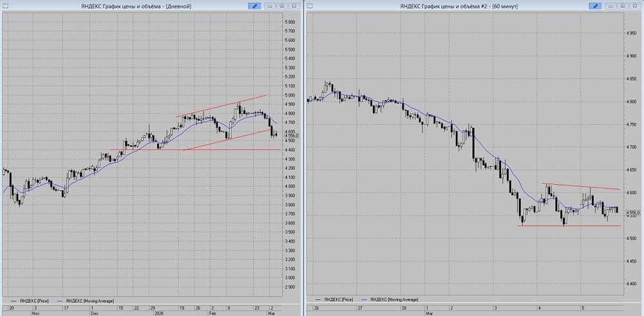This screenshot has height=316, width=644.
Task: Select the ЯНДЕКС [Price] legend in the daily chart
Action: point(30,301)
